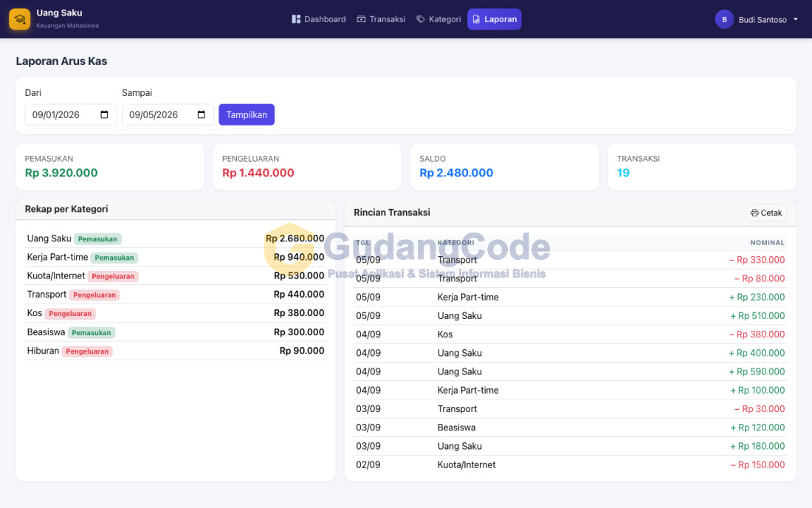Click the + Rp 590.000 Uang Saku amount
Screen dimensions: 812x508
point(757,372)
